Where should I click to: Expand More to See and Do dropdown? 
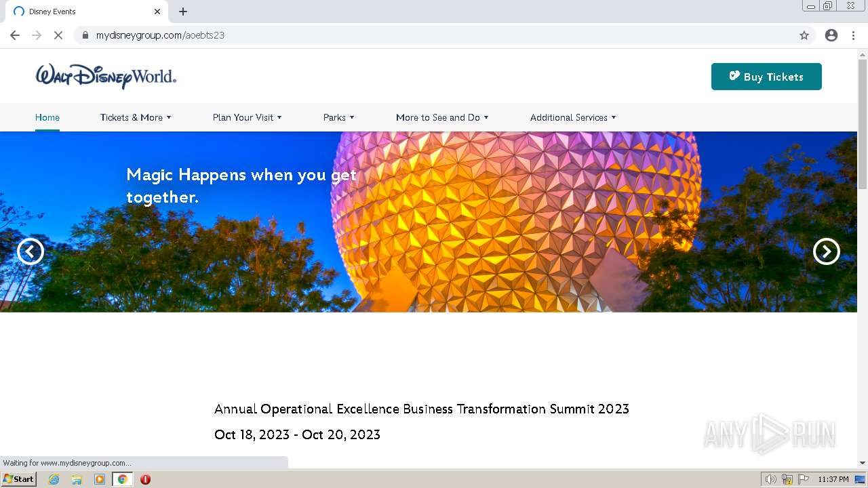[442, 117]
